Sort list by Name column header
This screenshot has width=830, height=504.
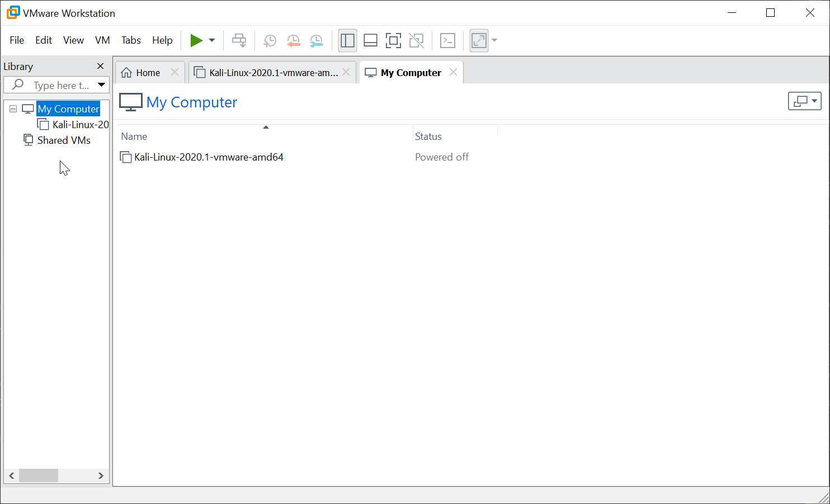(x=134, y=136)
